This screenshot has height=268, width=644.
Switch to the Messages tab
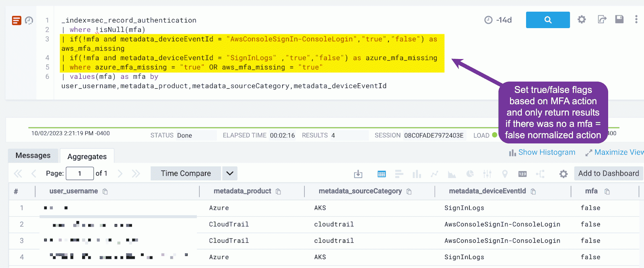tap(33, 155)
